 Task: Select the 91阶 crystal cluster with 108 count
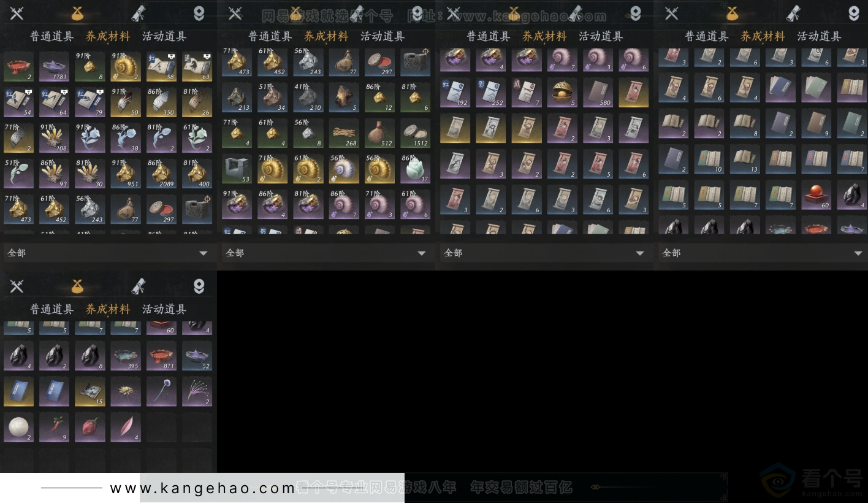tap(55, 138)
